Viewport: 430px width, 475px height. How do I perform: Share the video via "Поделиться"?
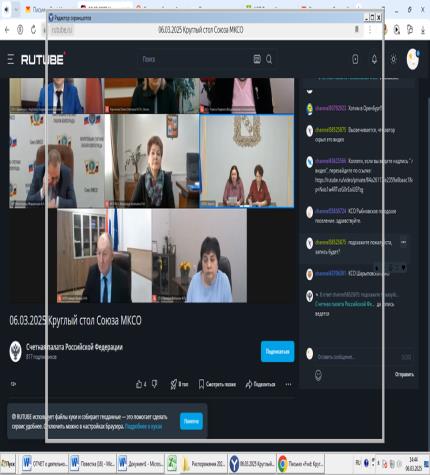[x=260, y=384]
